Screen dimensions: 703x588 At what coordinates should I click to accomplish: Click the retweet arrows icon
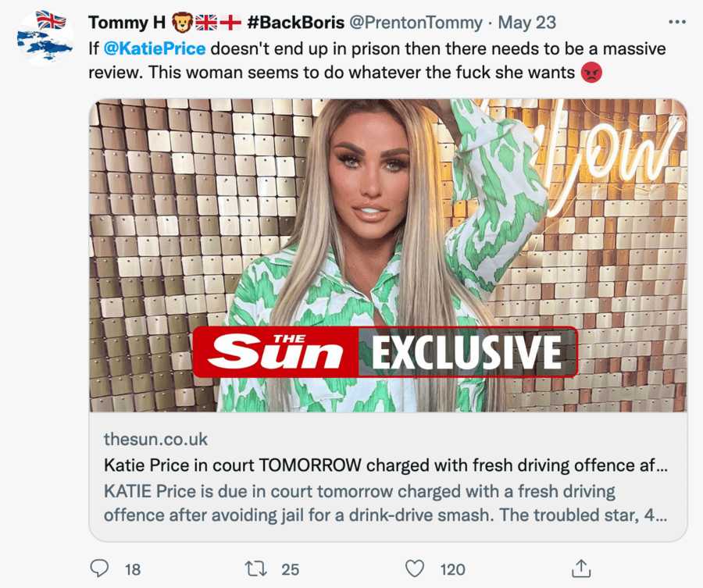(x=255, y=568)
